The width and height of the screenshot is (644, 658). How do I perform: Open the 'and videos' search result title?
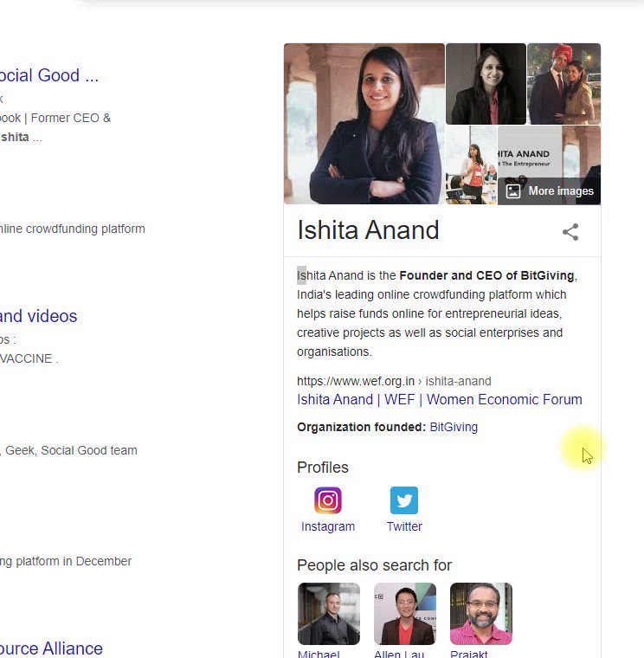click(39, 316)
